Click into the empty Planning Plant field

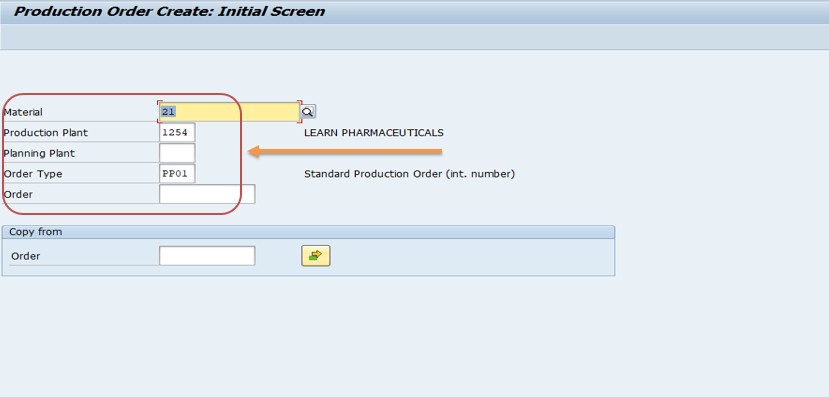[x=177, y=153]
